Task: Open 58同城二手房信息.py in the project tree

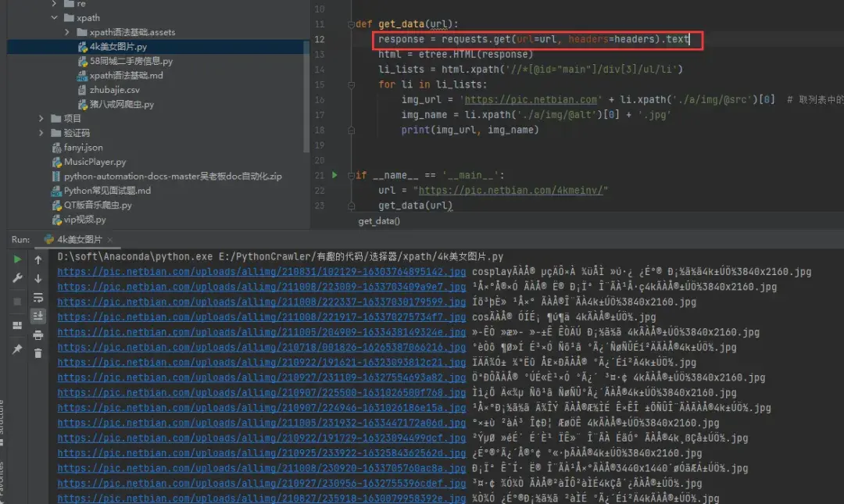Action: point(131,62)
